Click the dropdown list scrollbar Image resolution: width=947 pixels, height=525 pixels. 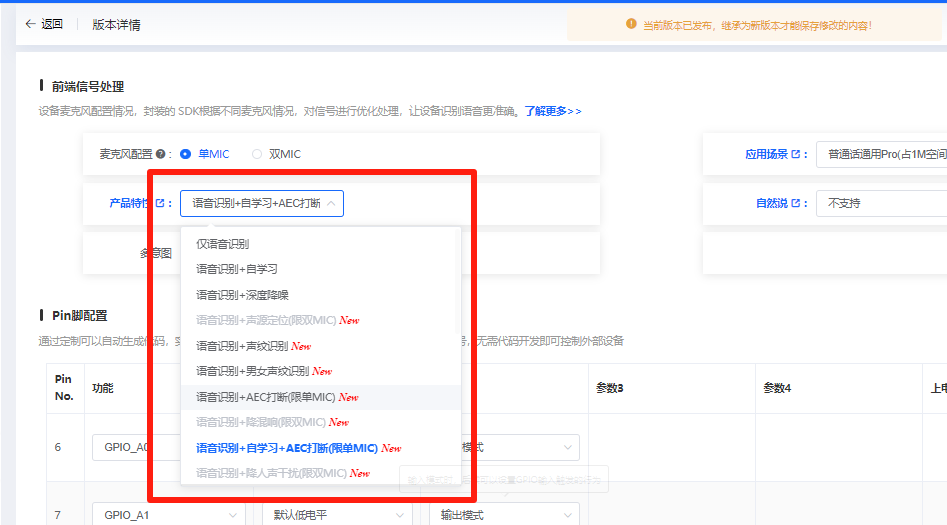click(x=457, y=283)
